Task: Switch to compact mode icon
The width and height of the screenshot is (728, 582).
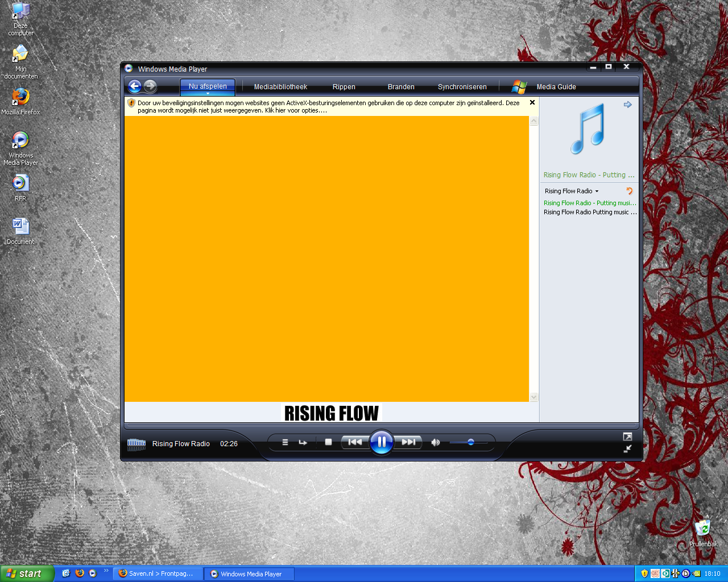Action: tap(627, 448)
